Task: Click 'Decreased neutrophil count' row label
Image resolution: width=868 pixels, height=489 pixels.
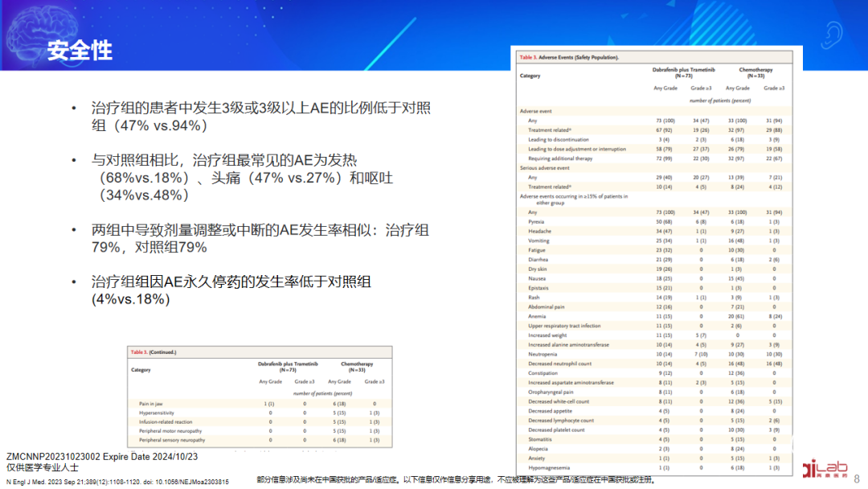Action: click(x=559, y=364)
